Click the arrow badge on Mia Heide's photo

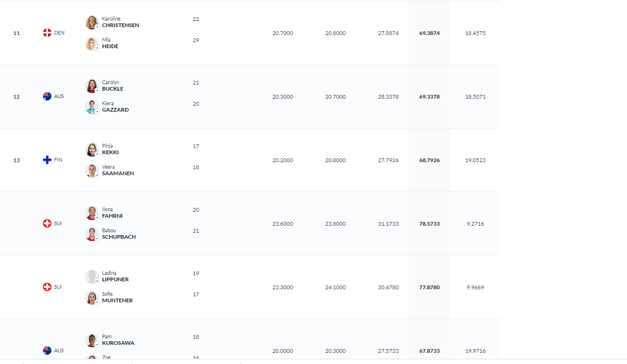tap(97, 48)
